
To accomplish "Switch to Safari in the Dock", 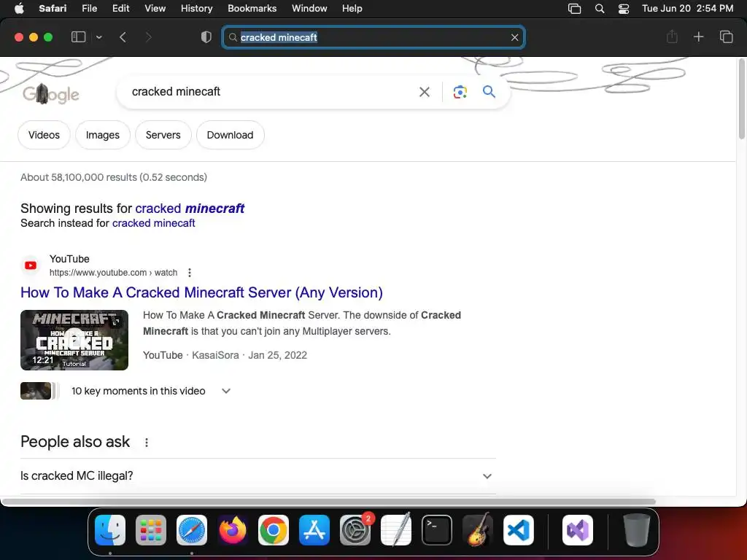I will click(x=192, y=530).
